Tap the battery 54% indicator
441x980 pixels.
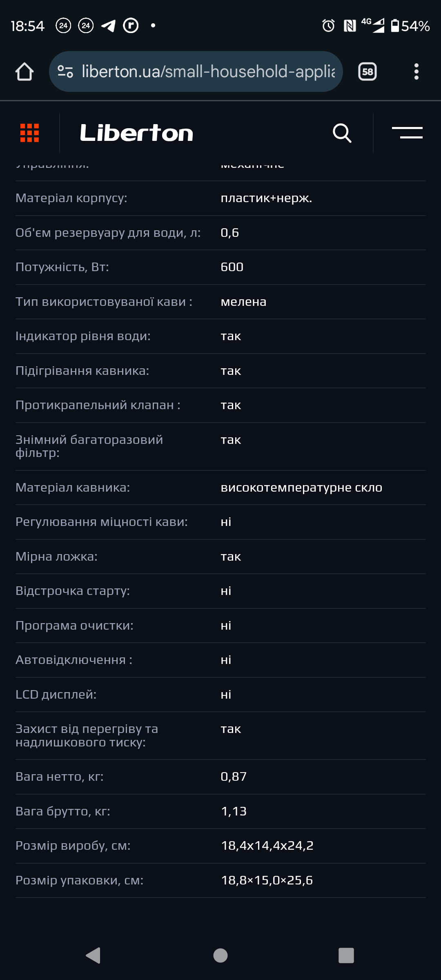tap(410, 26)
